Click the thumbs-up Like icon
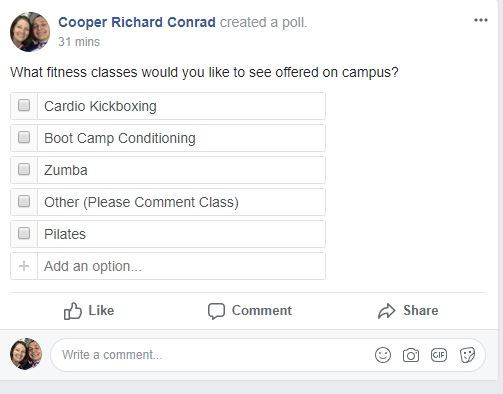 [73, 311]
